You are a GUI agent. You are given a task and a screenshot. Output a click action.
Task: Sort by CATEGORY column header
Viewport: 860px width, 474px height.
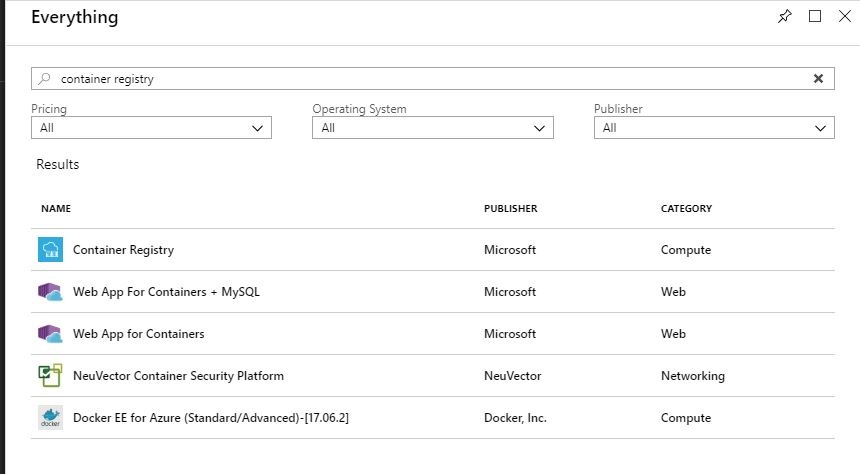(x=686, y=208)
